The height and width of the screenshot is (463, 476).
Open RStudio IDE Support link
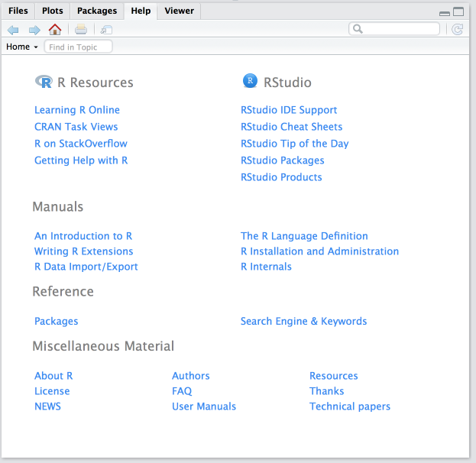(289, 110)
